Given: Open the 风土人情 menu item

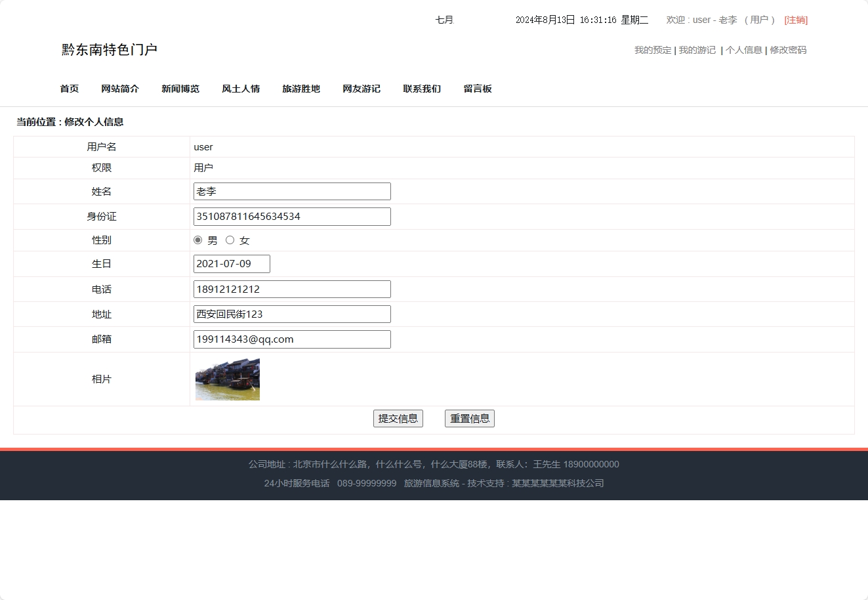Looking at the screenshot, I should click(x=241, y=89).
